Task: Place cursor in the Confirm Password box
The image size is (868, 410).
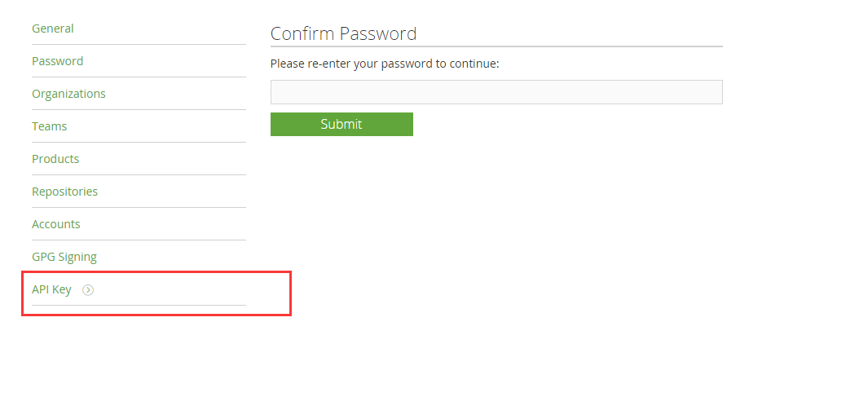Action: (x=496, y=92)
